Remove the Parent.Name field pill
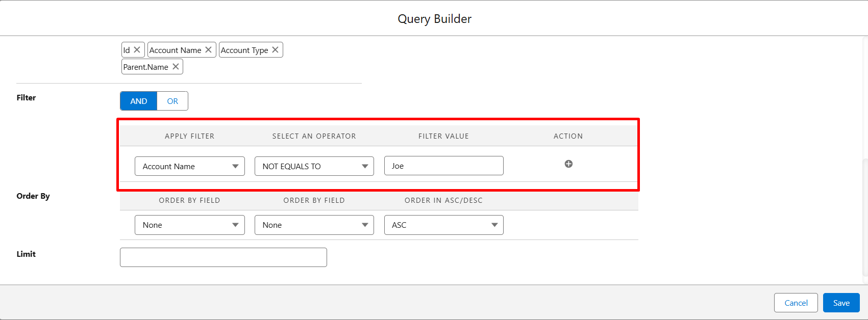This screenshot has width=868, height=320. point(176,67)
